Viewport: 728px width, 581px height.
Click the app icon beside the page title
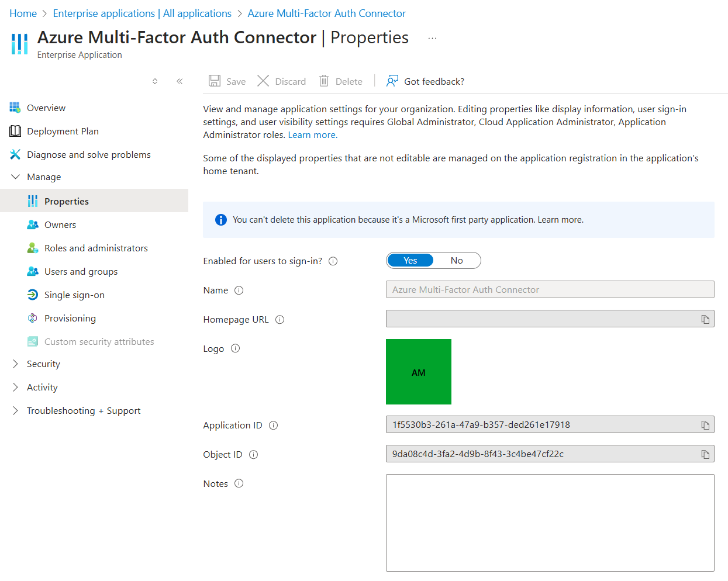point(19,44)
